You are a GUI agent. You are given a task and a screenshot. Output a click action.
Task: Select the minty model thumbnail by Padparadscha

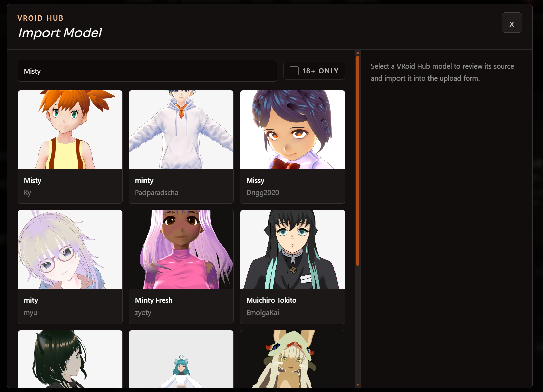coord(181,129)
